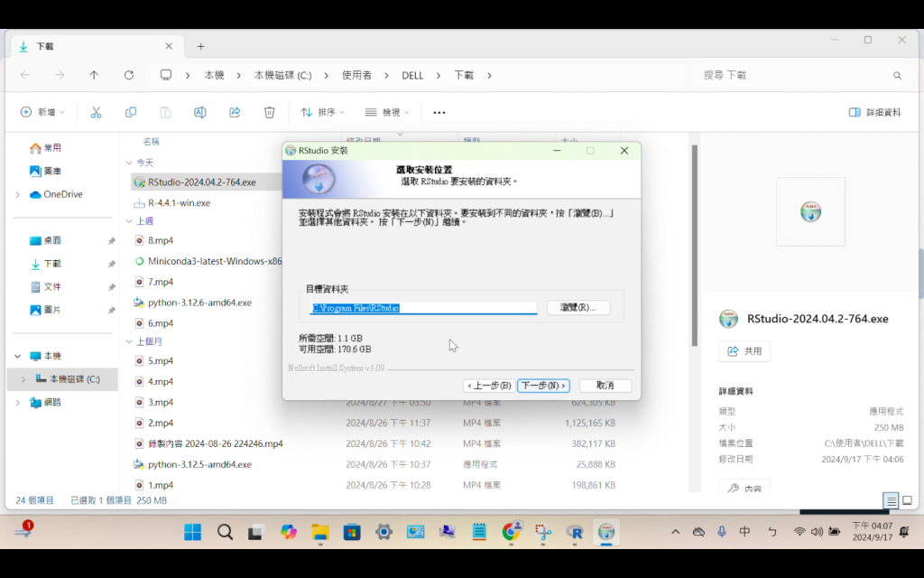Open the See more ellipsis menu
This screenshot has height=578, width=924.
[439, 112]
